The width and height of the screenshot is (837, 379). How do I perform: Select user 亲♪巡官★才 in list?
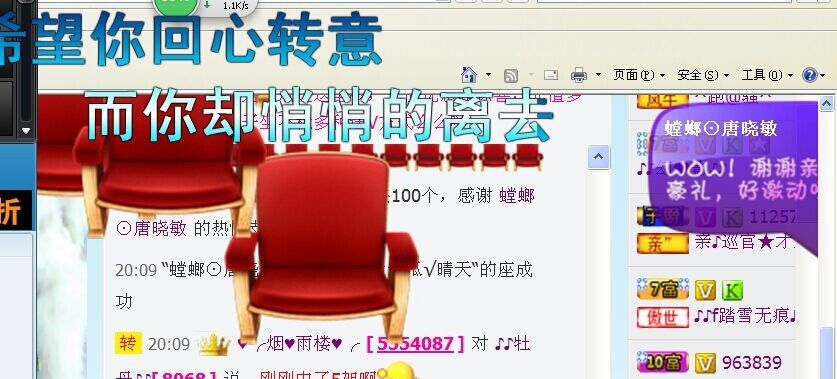coord(744,242)
